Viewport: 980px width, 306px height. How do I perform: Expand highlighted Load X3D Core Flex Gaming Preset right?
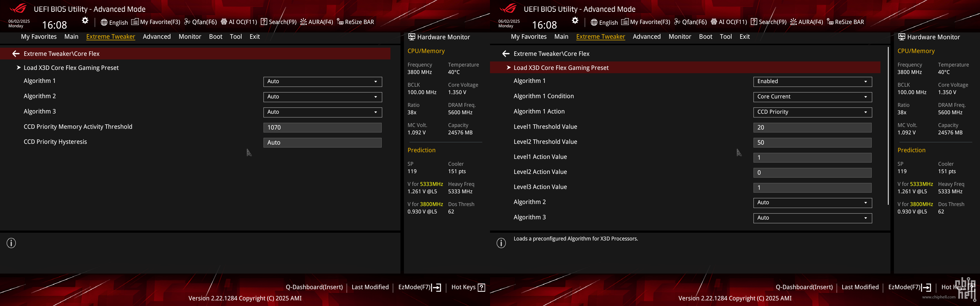point(685,68)
